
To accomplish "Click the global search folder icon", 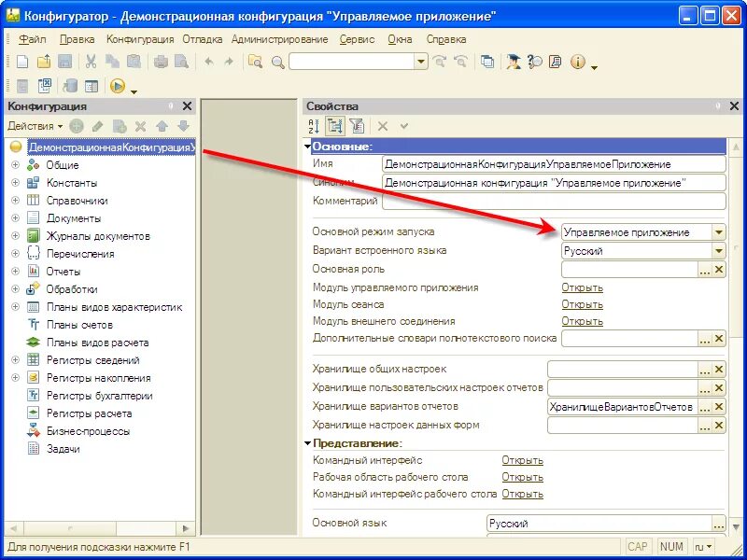I will point(255,62).
